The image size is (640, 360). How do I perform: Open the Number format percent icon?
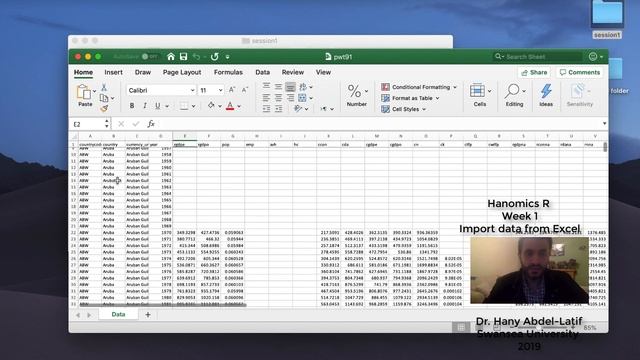tap(354, 91)
